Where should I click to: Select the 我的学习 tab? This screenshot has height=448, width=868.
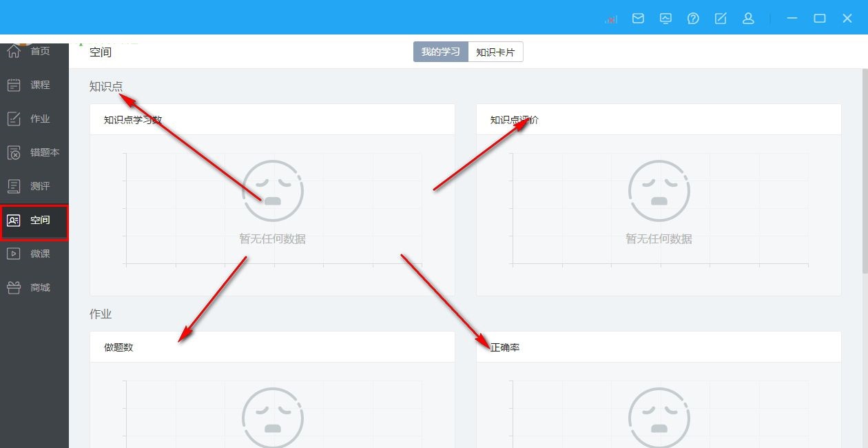441,52
